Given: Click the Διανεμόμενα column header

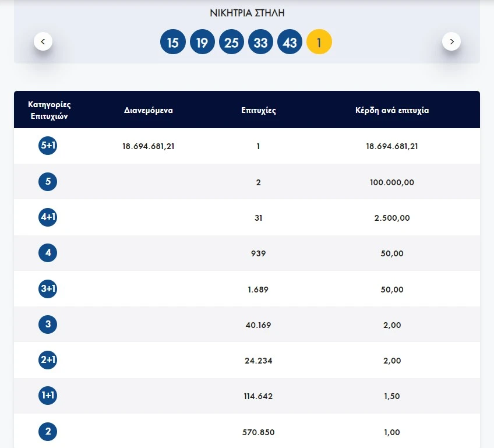Looking at the screenshot, I should [149, 110].
